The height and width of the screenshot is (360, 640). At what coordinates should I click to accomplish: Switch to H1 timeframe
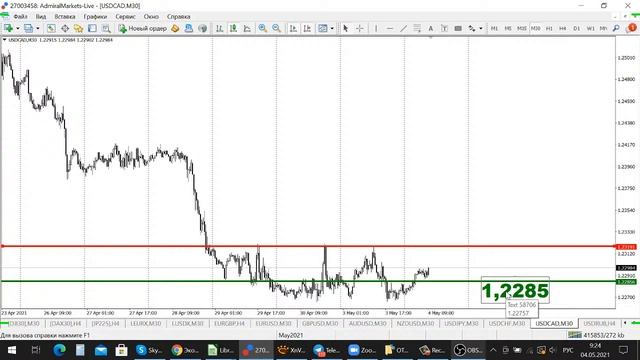pos(549,28)
